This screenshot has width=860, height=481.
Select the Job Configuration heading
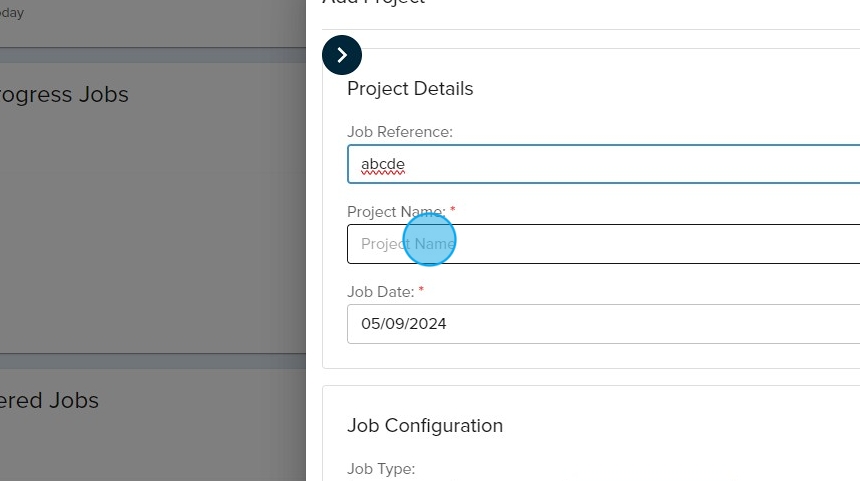click(425, 426)
